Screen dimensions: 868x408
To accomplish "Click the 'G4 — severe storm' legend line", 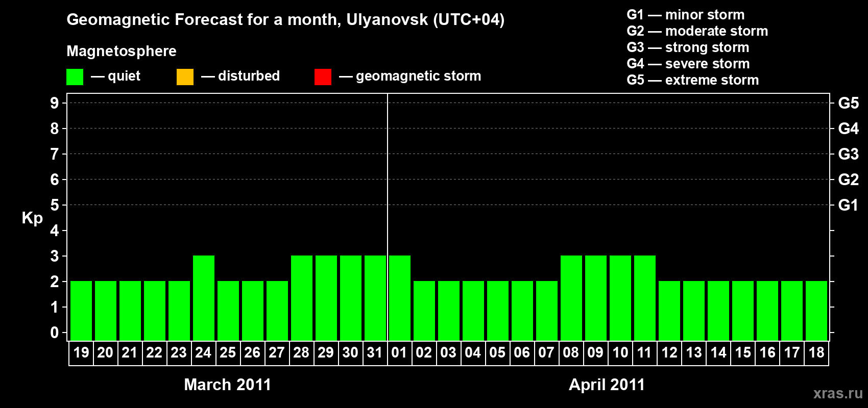I will (688, 64).
